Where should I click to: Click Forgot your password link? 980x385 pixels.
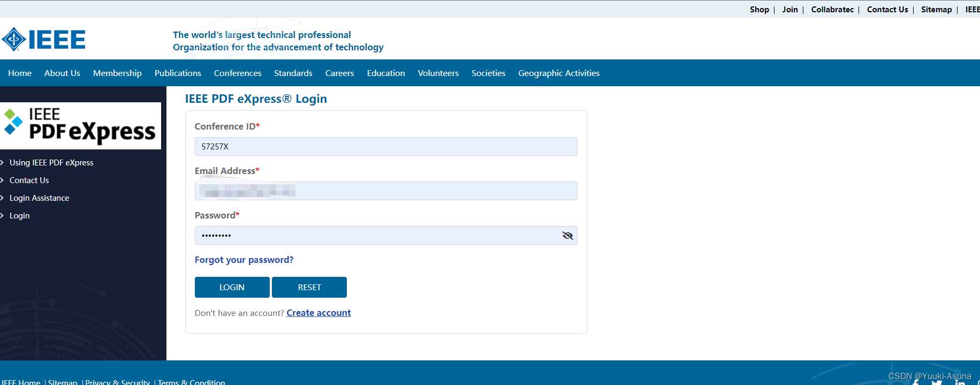tap(244, 260)
